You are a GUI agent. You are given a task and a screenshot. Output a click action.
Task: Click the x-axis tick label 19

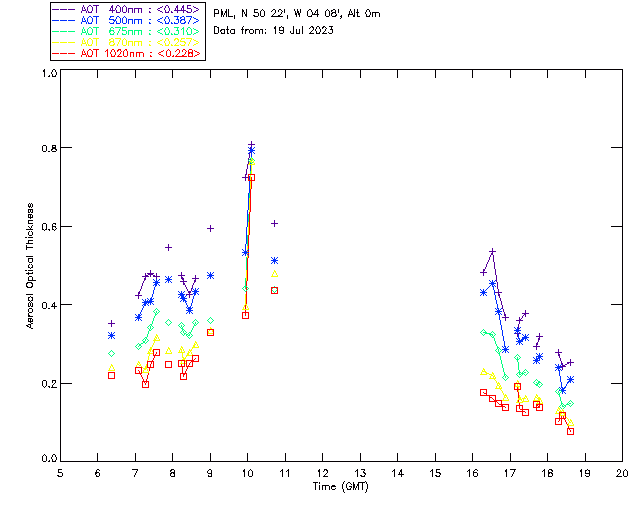coord(585,473)
